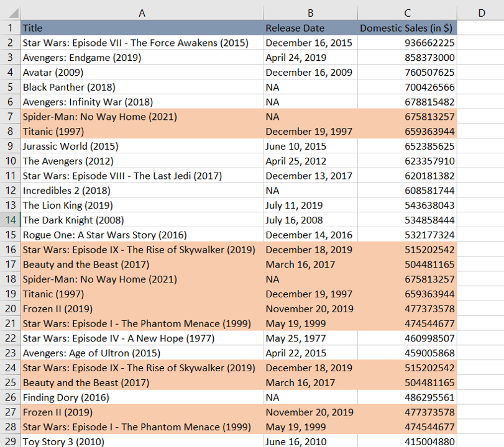This screenshot has height=447, width=504.
Task: Select the Avatar (2009) title cell
Action: [x=142, y=72]
